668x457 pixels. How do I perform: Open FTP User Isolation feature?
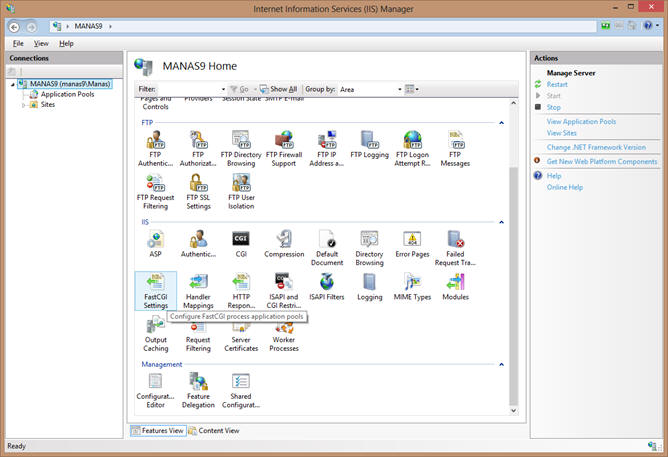(x=241, y=192)
